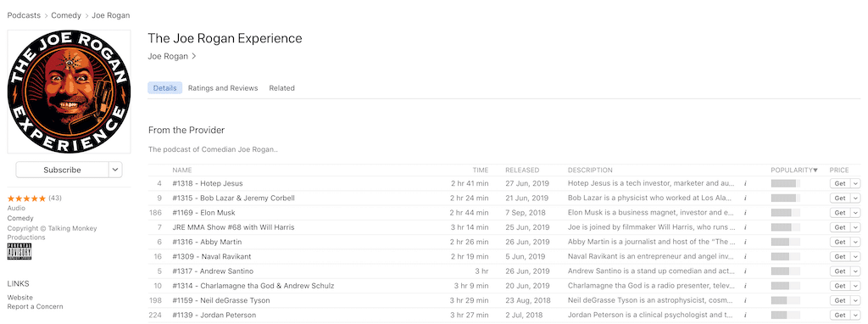Expand Get options for Hotep Jesus episode
Image resolution: width=868 pixels, height=324 pixels.
point(856,183)
